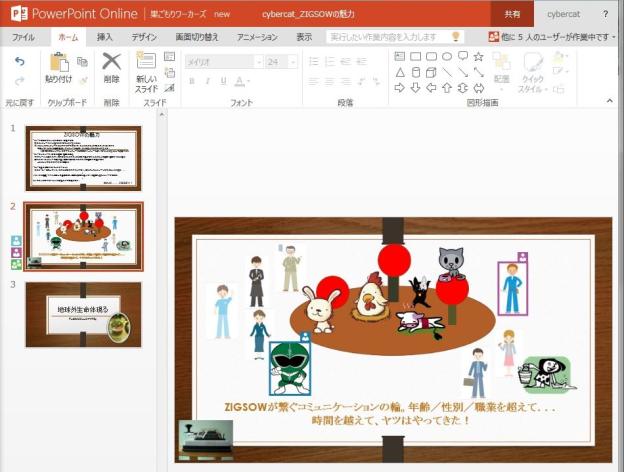The height and width of the screenshot is (472, 624).
Task: Select the cylinder shape
Action: [x=415, y=72]
